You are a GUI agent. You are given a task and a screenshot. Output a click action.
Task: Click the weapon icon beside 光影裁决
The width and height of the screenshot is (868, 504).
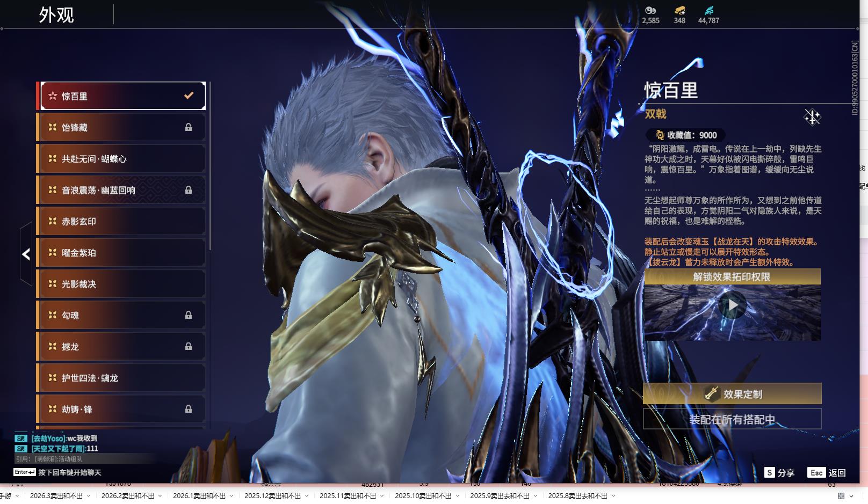(53, 283)
